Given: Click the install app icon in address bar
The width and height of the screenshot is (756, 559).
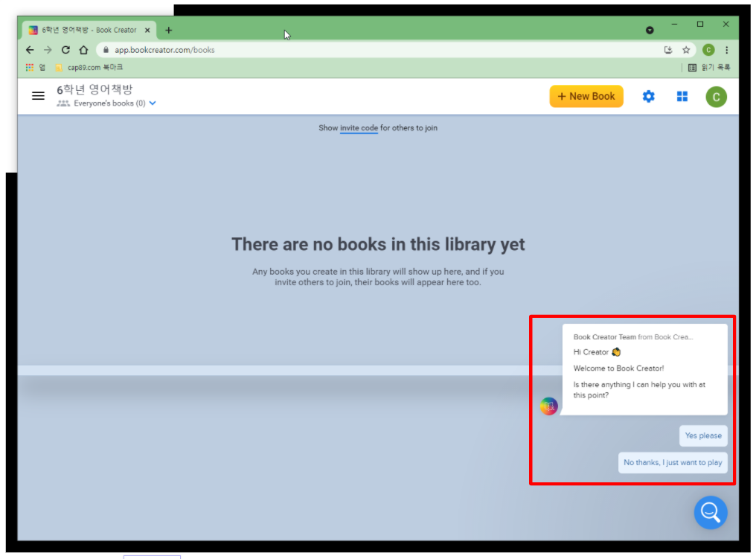Looking at the screenshot, I should tap(668, 50).
